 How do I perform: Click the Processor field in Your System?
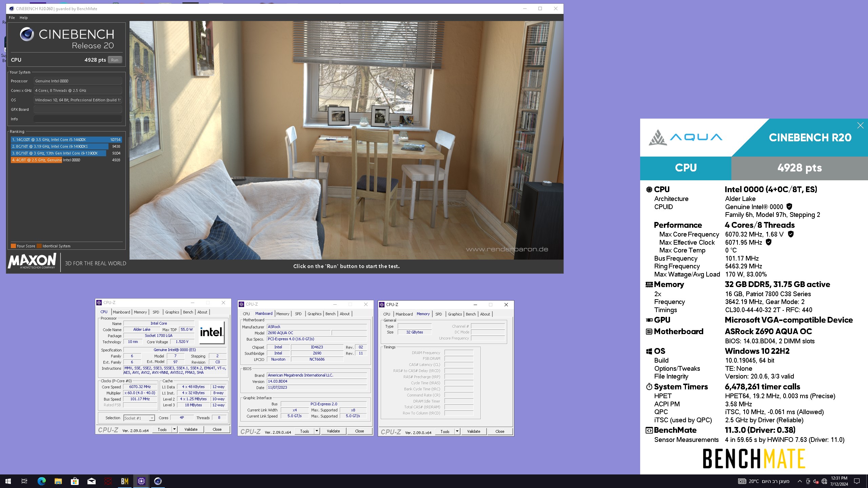(x=78, y=81)
